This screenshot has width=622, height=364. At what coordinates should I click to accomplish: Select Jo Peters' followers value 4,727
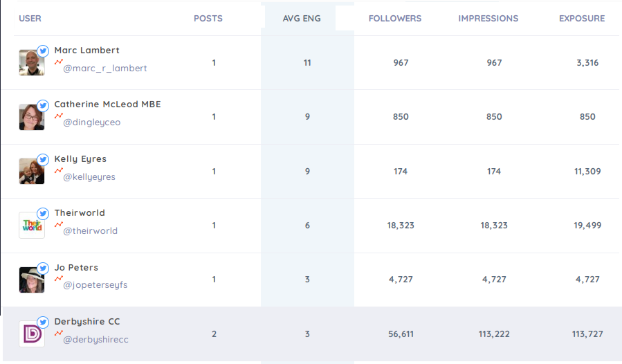(x=401, y=280)
